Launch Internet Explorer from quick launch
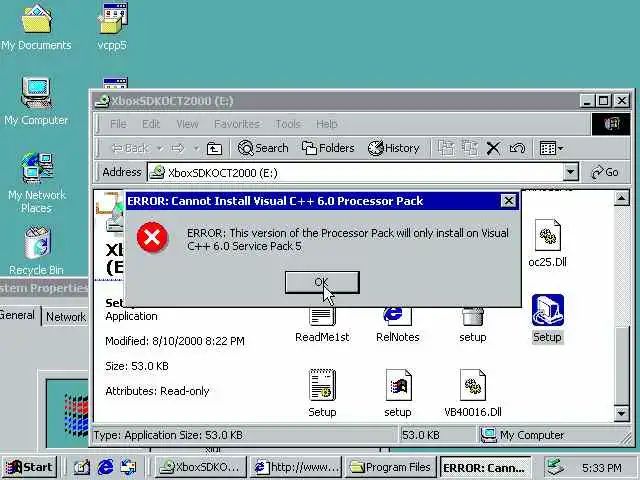 [105, 467]
